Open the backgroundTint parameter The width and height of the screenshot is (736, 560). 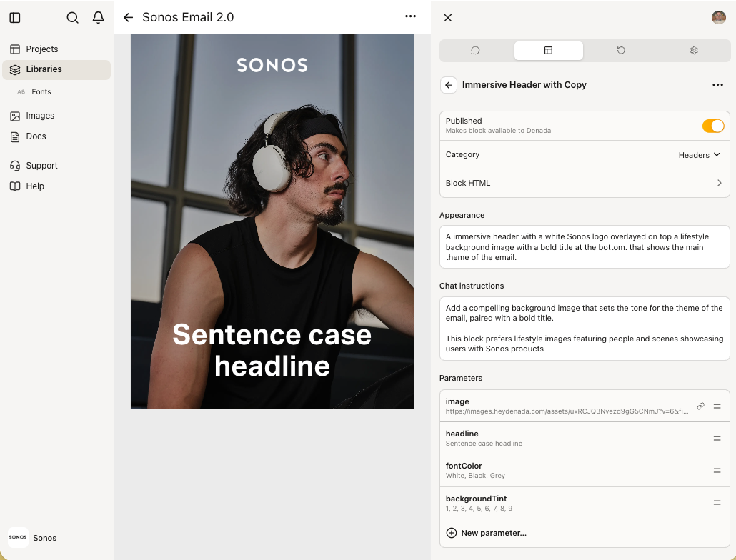(x=585, y=503)
